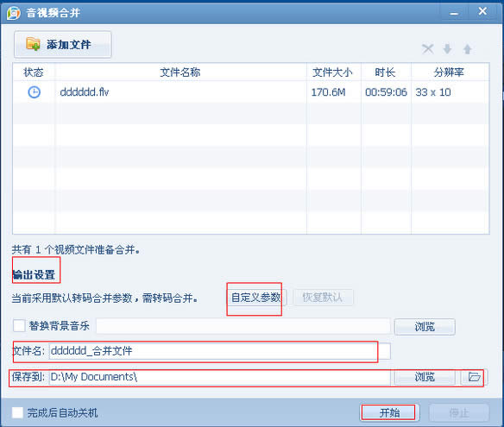The height and width of the screenshot is (427, 504).
Task: Browse for background music file
Action: point(425,327)
